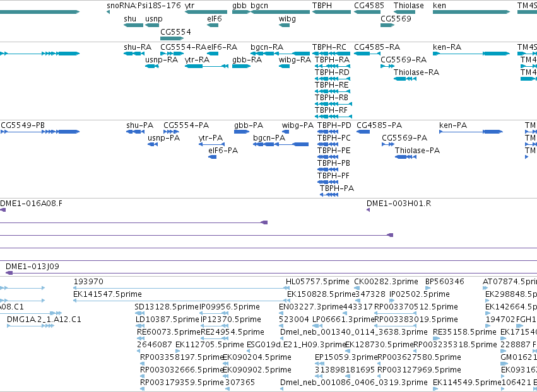Click the TBPH-RD transcript label

(332, 72)
